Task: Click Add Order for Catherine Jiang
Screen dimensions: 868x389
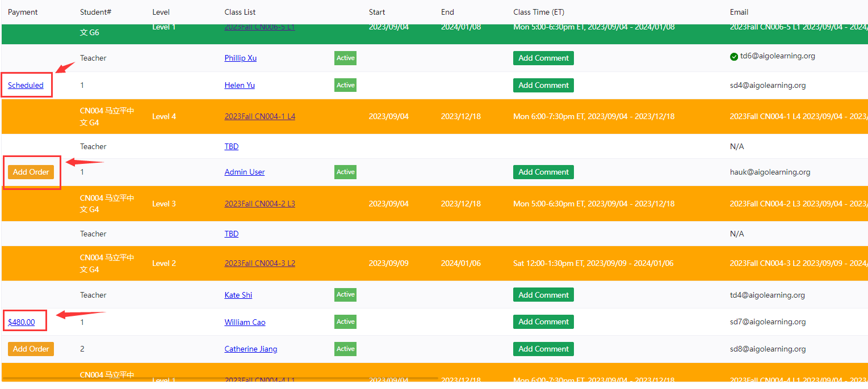Action: coord(31,349)
